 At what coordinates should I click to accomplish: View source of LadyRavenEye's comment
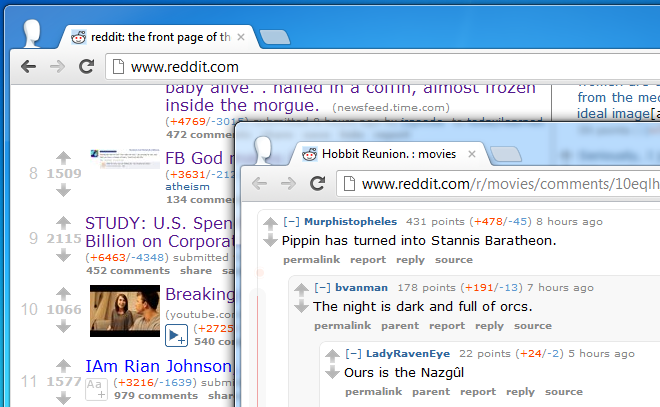point(564,392)
